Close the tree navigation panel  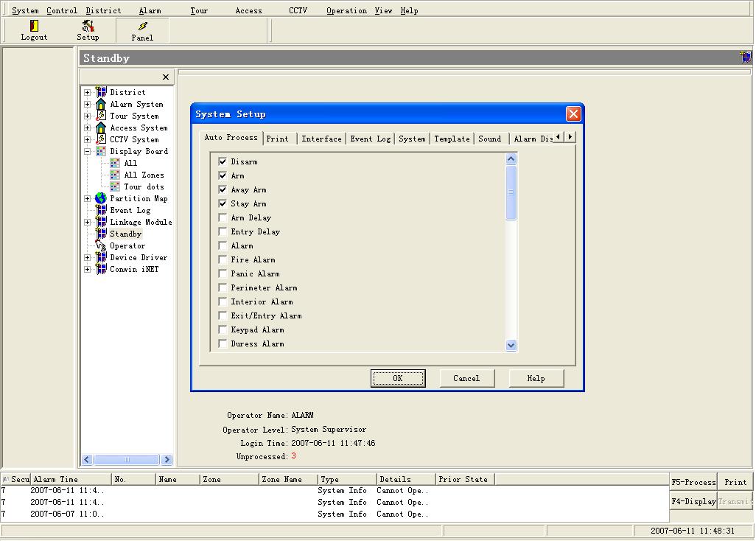pyautogui.click(x=165, y=77)
